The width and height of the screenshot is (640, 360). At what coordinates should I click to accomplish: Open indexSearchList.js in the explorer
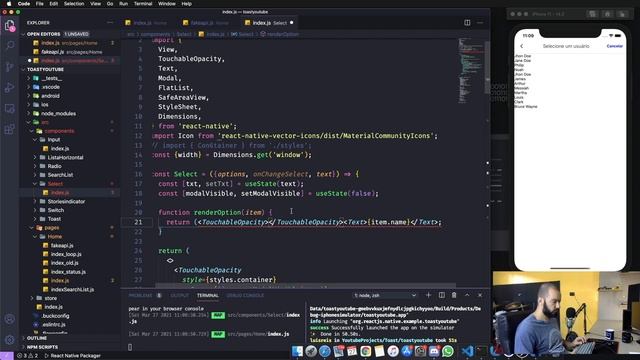(x=72, y=289)
